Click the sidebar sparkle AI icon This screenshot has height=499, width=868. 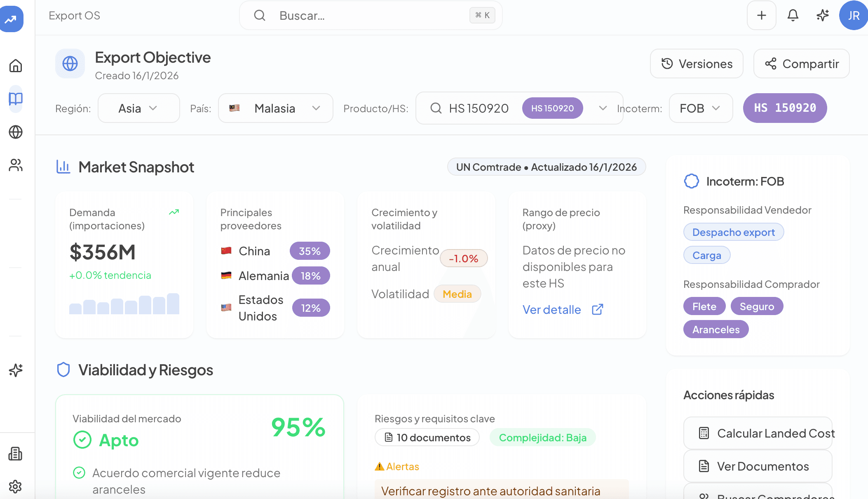16,370
